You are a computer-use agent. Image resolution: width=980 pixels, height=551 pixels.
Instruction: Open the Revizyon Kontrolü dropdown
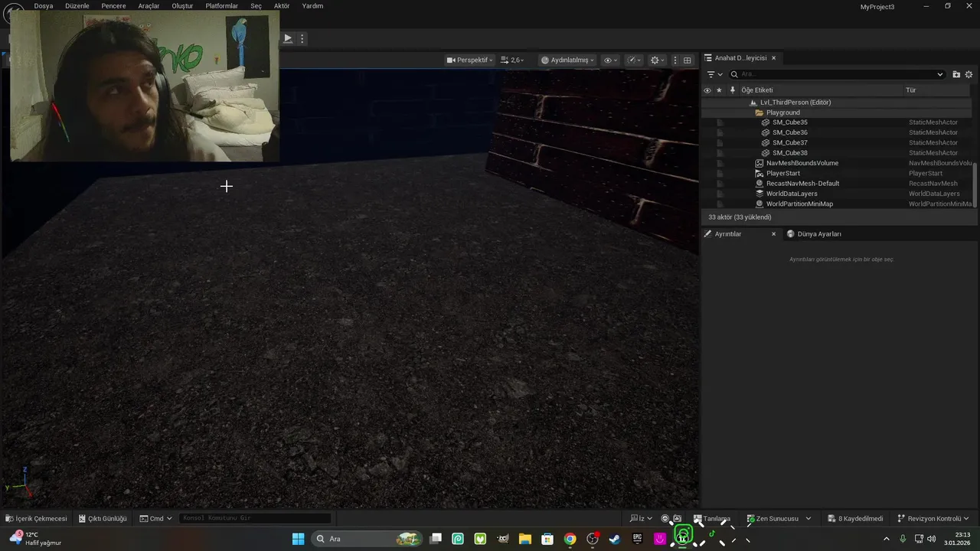point(933,519)
